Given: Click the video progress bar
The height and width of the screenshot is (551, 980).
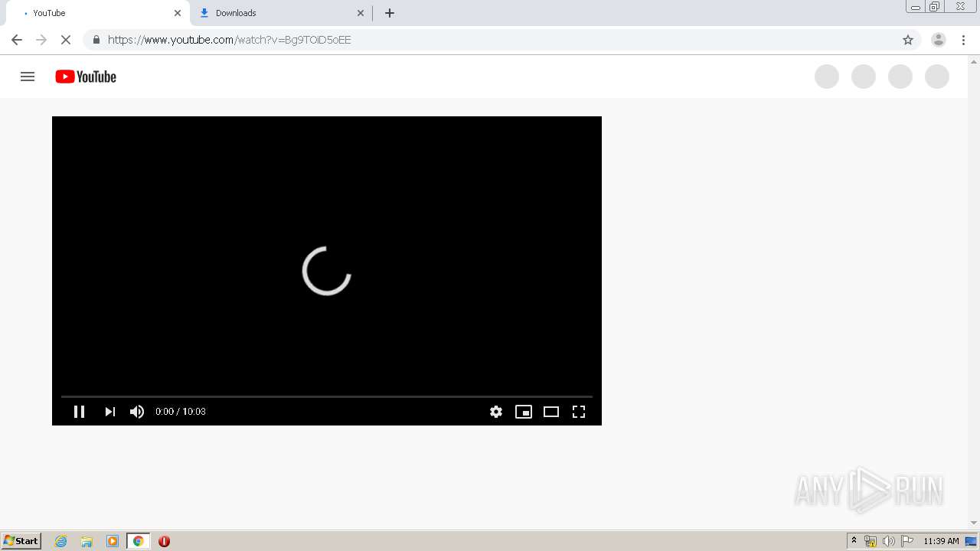Looking at the screenshot, I should pyautogui.click(x=327, y=396).
